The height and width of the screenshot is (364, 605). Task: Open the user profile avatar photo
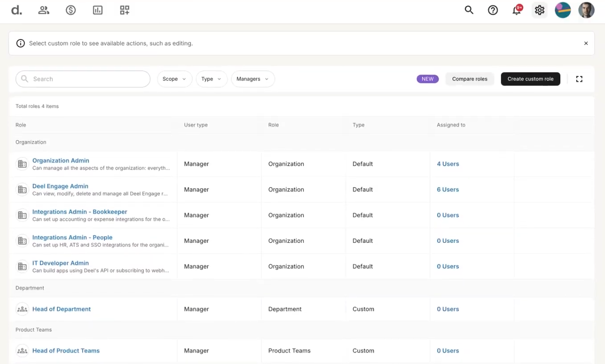[x=586, y=10]
